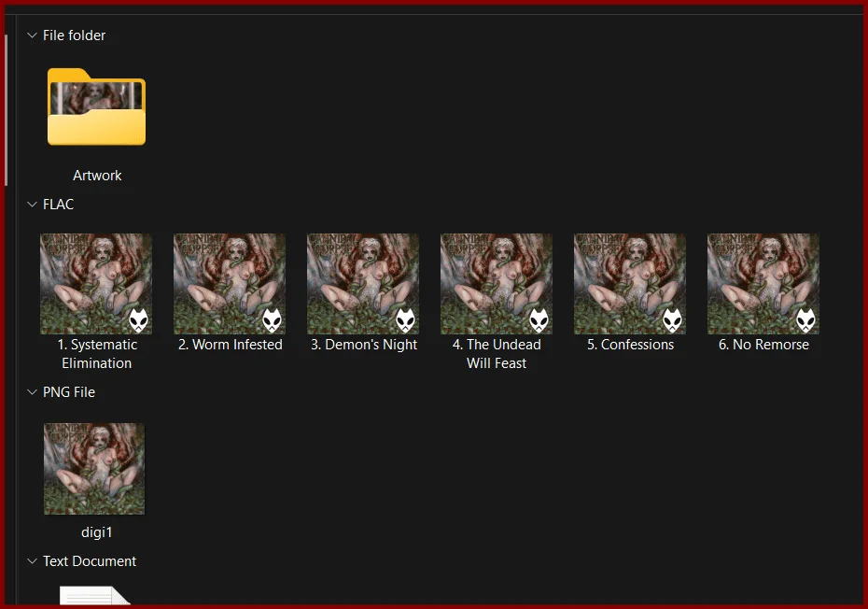Click the Artwork folder name
The image size is (868, 609).
(97, 176)
